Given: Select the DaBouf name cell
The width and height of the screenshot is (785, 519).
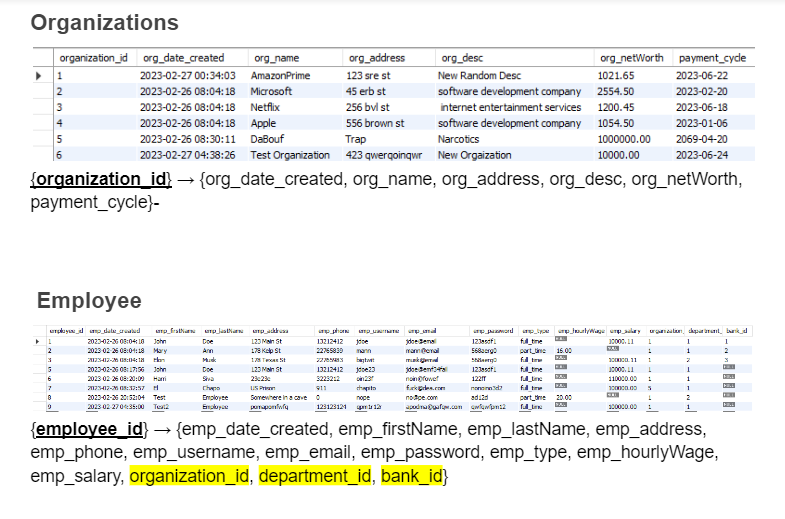Looking at the screenshot, I should pyautogui.click(x=267, y=139).
